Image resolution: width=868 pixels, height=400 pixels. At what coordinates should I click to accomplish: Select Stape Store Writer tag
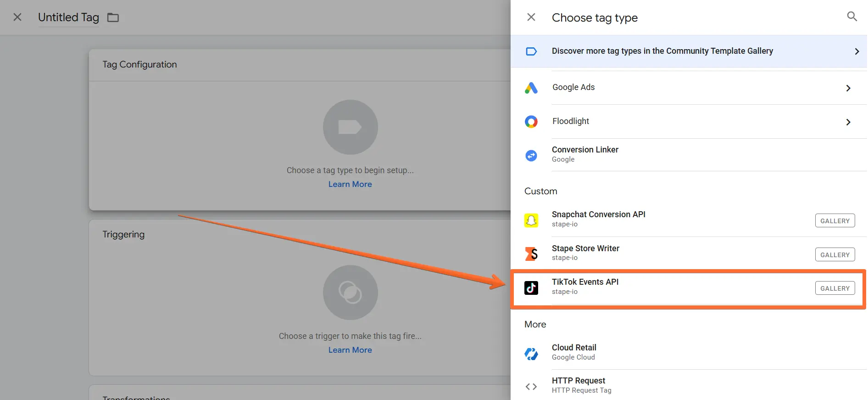[x=689, y=254]
